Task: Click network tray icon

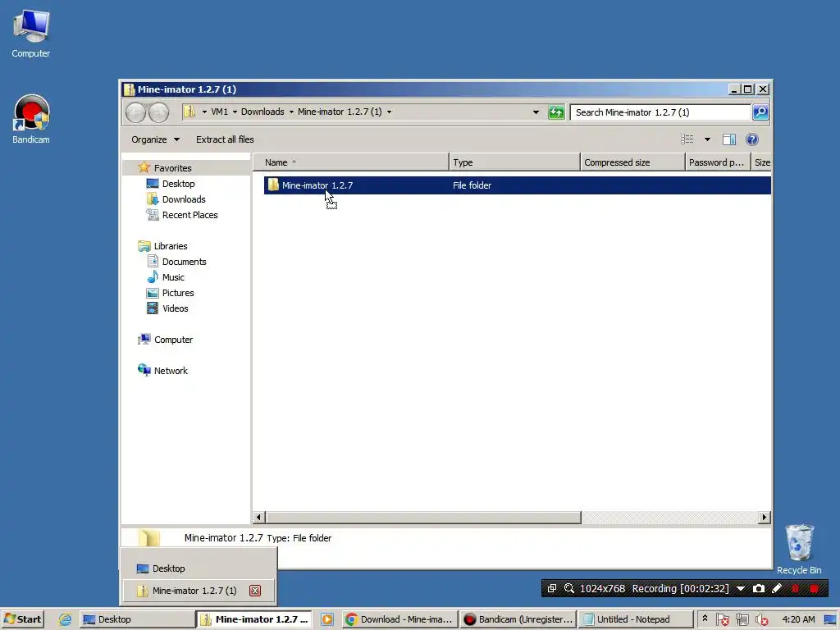Action: (742, 619)
